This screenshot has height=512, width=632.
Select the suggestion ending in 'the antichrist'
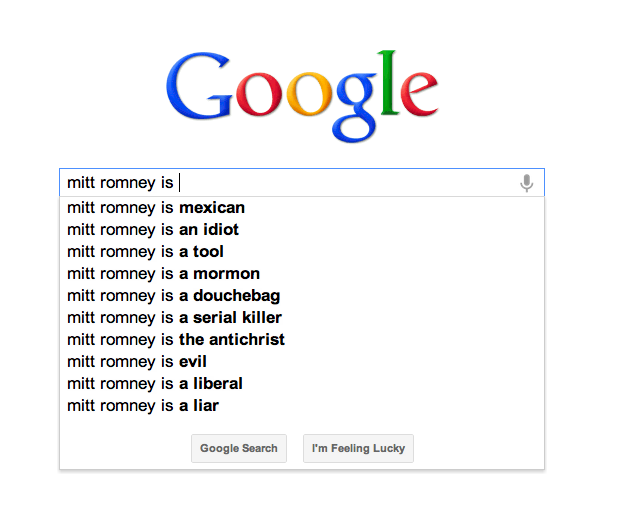(176, 340)
